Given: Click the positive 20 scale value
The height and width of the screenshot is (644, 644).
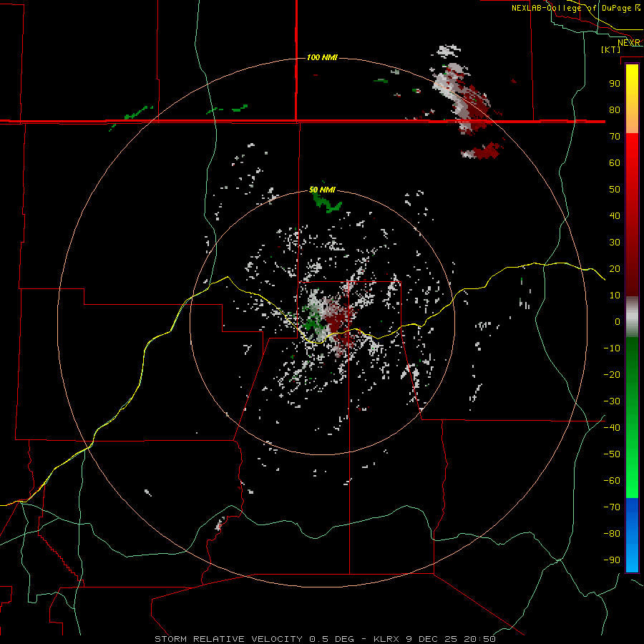Looking at the screenshot, I should (x=615, y=269).
